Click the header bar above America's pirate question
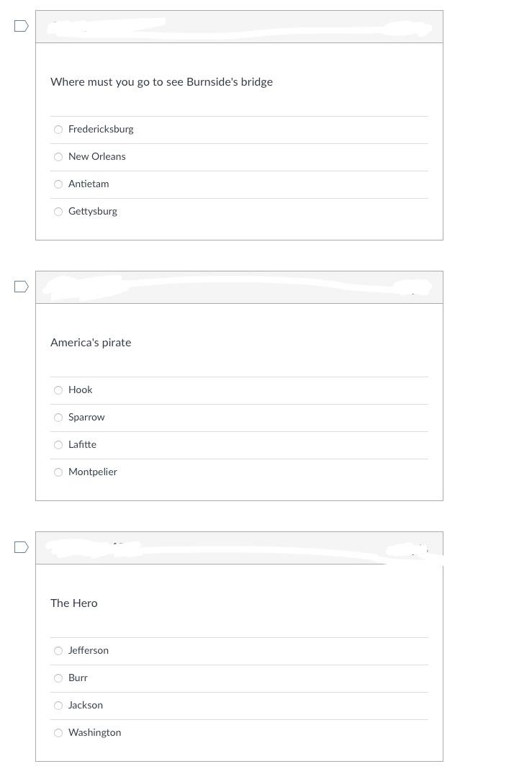532x774 pixels. point(239,287)
